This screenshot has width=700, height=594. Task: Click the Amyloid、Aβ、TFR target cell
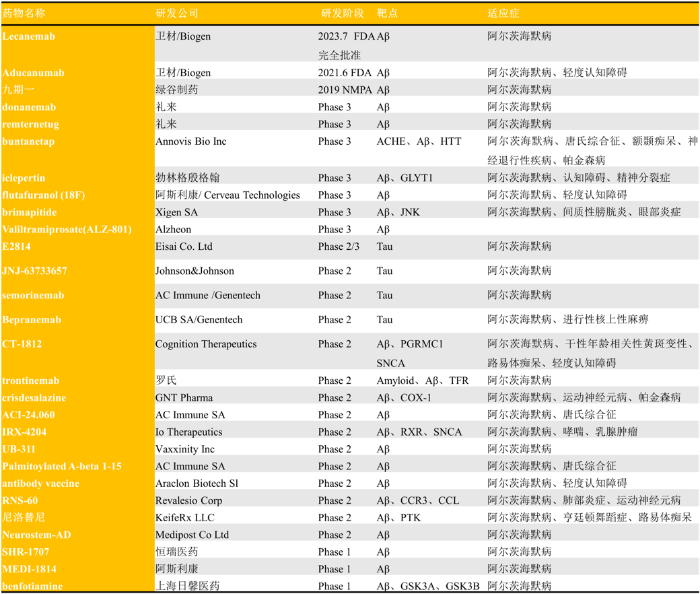point(423,381)
